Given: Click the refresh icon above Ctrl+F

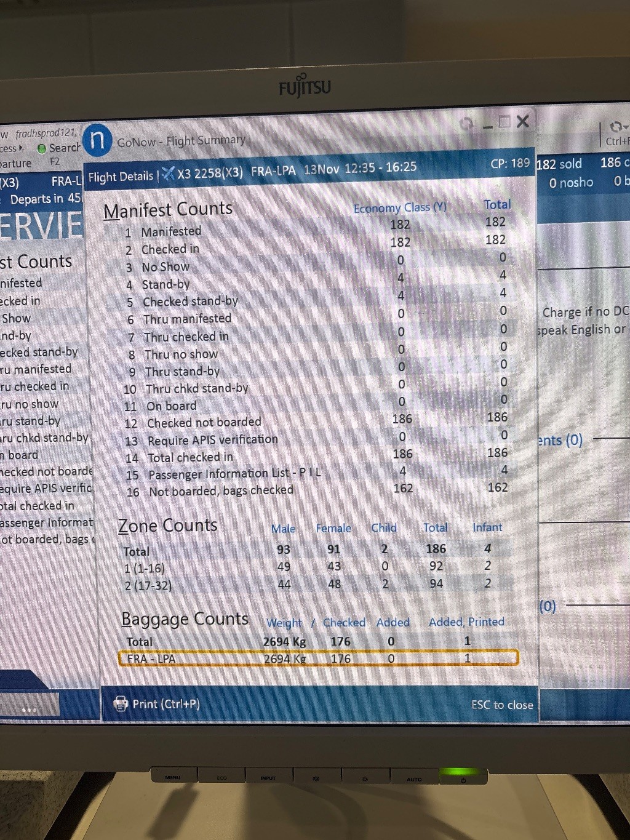Looking at the screenshot, I should pyautogui.click(x=616, y=127).
